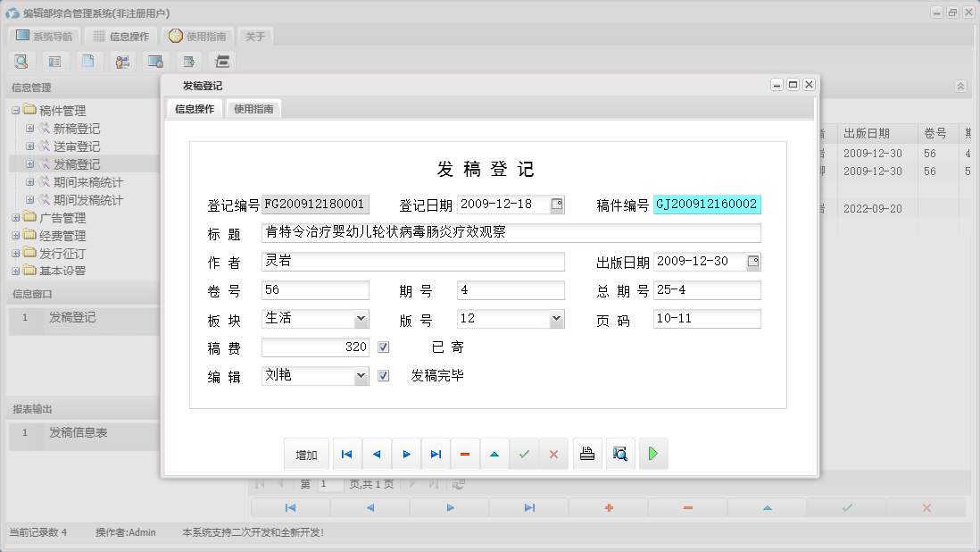
Task: Click the green run arrow icon in the dialog
Action: point(653,454)
